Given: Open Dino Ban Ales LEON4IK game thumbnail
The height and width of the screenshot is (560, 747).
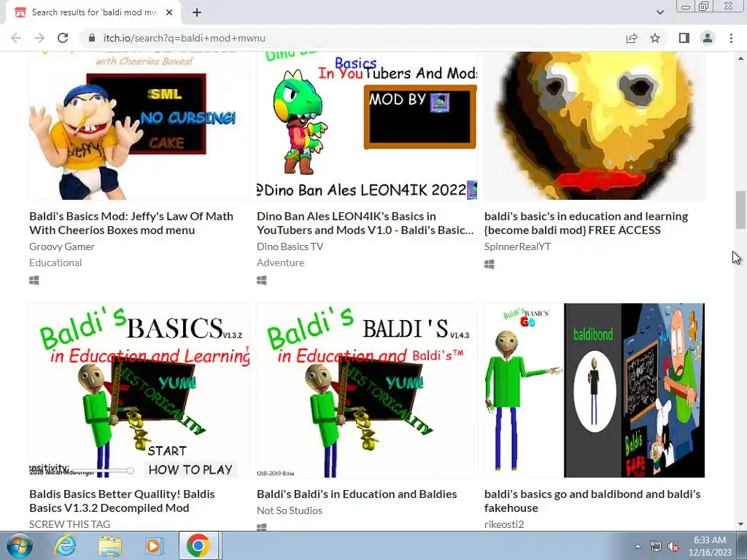Looking at the screenshot, I should 367,125.
